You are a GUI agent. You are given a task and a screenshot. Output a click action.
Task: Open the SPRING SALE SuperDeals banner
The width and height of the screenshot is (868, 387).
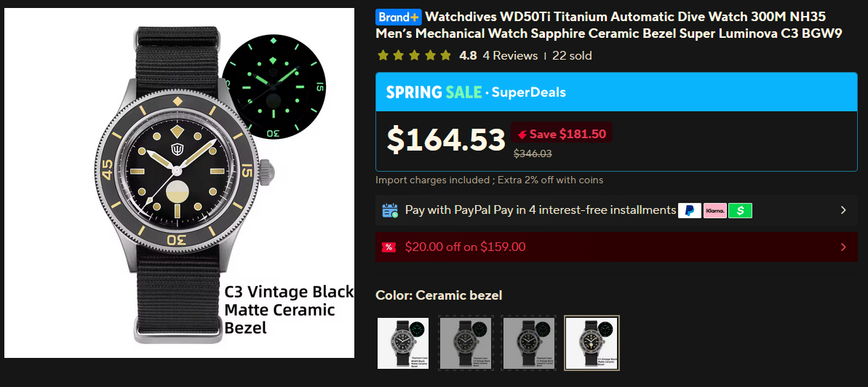point(616,92)
